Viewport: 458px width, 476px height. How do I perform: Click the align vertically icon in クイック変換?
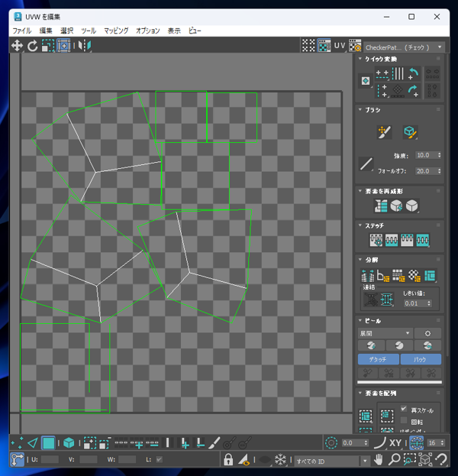(x=382, y=90)
